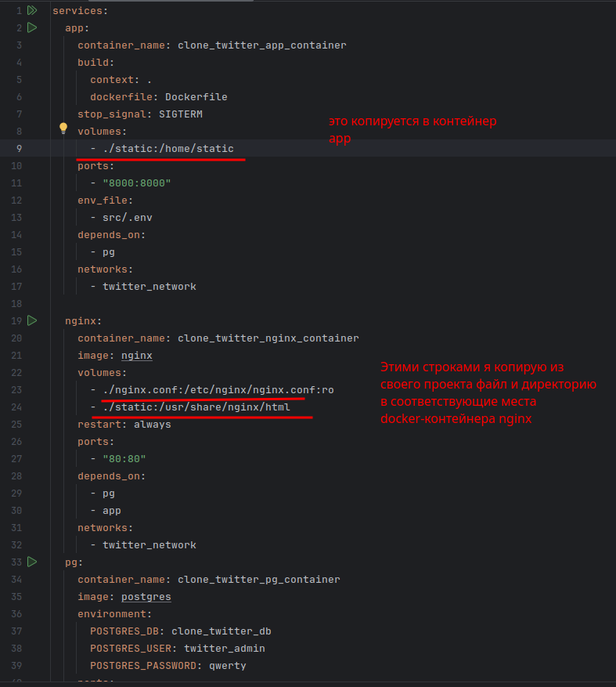Run all services via double-arrow gutter icon
The height and width of the screenshot is (687, 616).
32,10
